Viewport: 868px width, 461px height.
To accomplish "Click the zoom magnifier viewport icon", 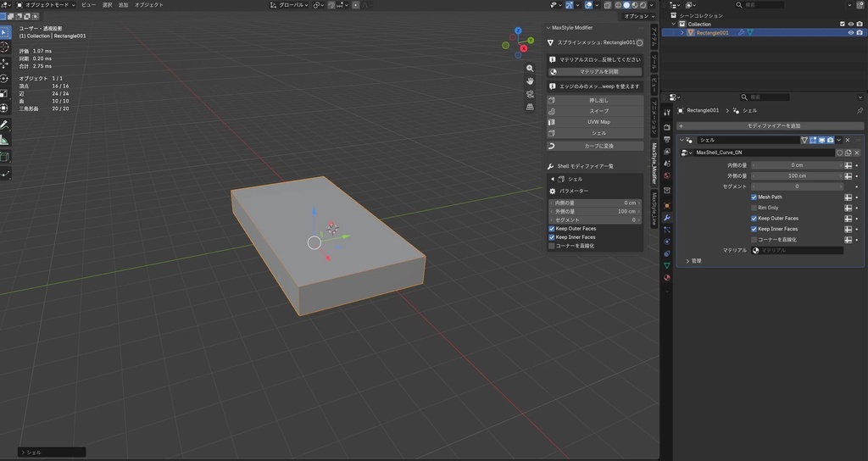I will coord(530,69).
